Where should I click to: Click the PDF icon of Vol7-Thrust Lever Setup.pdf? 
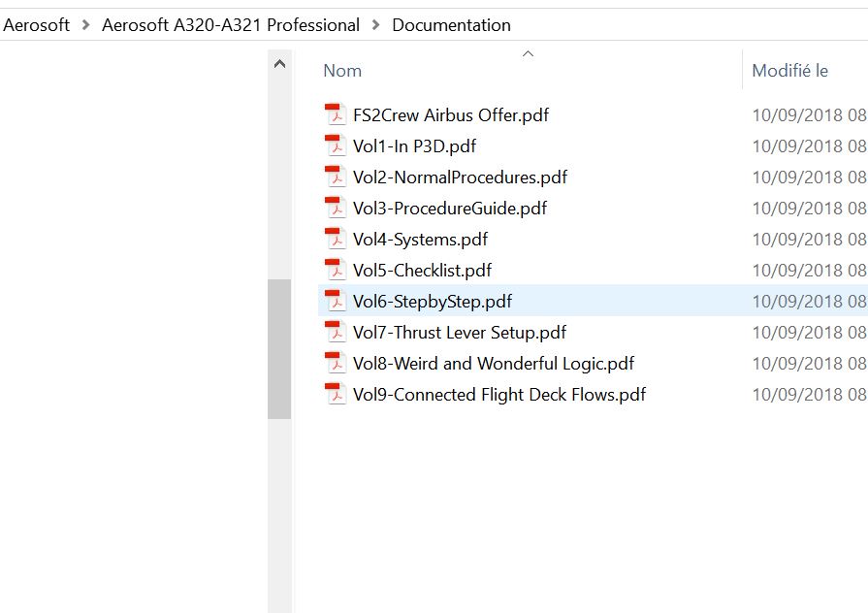click(x=335, y=332)
